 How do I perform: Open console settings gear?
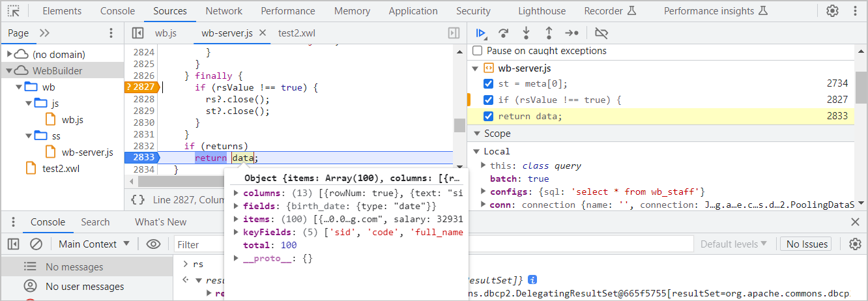[856, 244]
